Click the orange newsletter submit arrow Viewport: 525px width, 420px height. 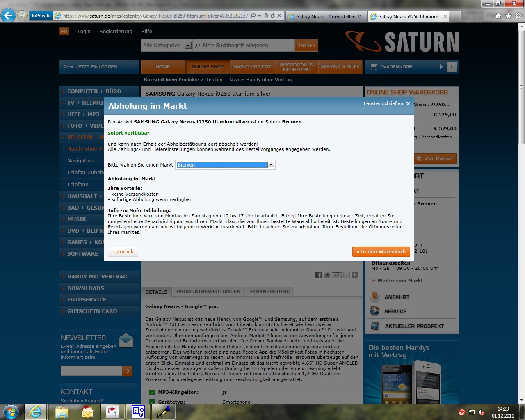128,371
